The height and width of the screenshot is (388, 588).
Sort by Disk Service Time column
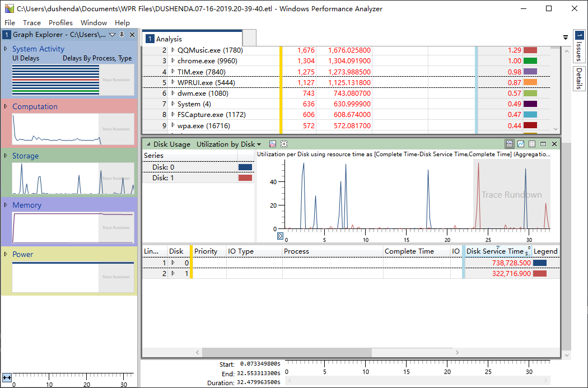(x=494, y=251)
